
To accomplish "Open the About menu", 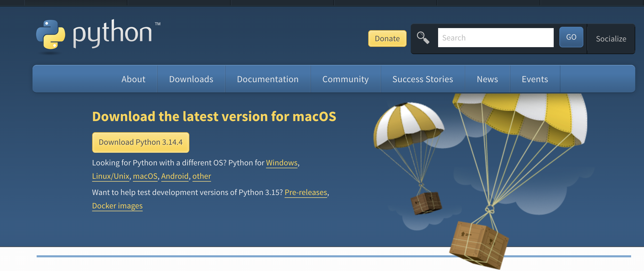I will (x=133, y=79).
